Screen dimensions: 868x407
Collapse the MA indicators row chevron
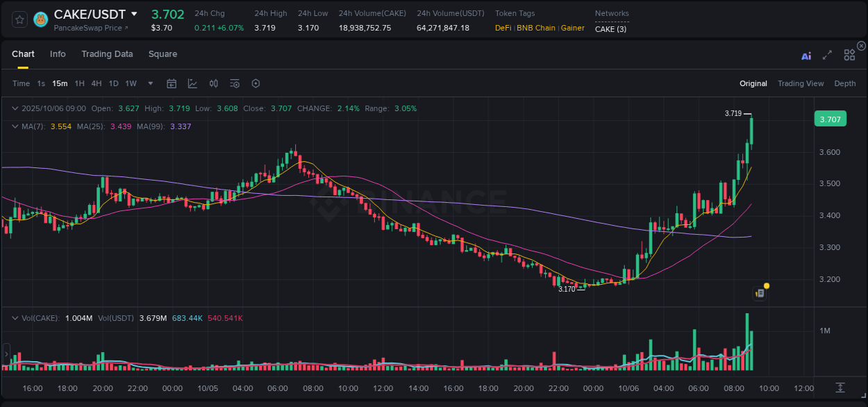coord(15,126)
